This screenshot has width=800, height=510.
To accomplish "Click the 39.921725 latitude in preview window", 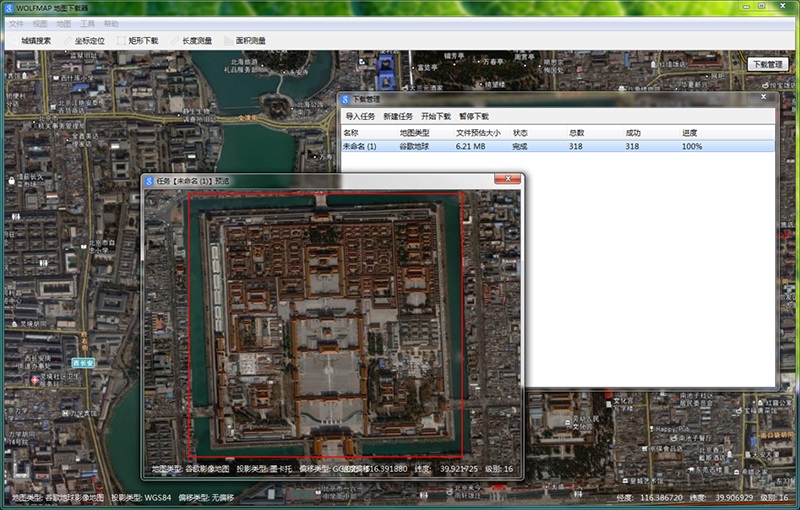I will [459, 469].
